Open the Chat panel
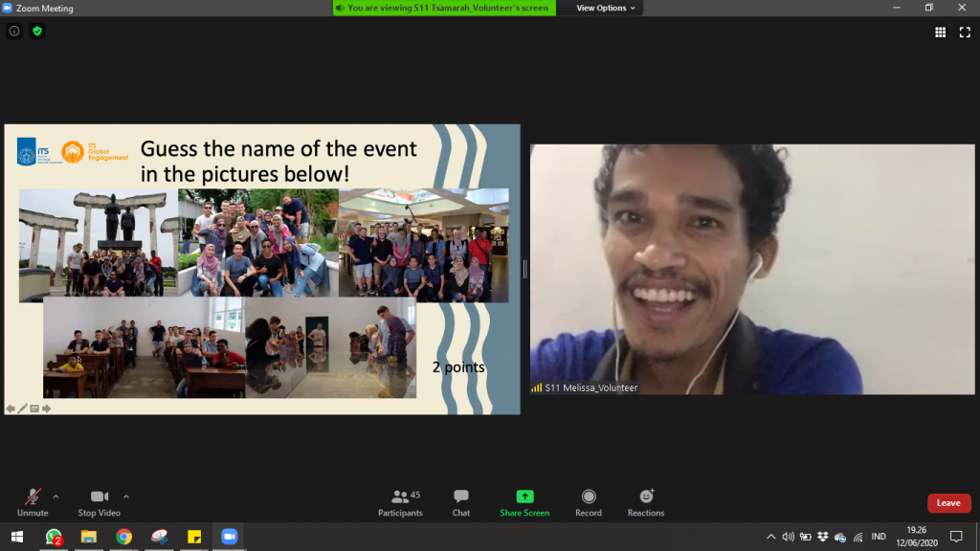 [461, 501]
